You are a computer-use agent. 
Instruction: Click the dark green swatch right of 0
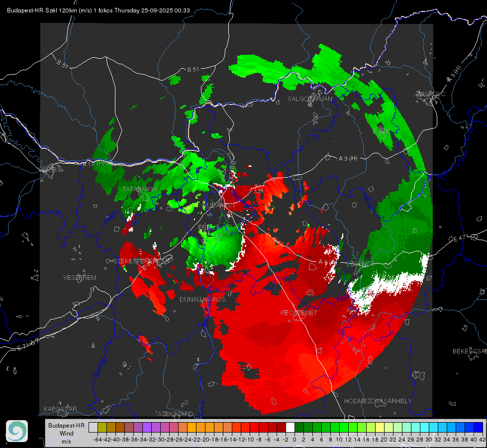299,428
